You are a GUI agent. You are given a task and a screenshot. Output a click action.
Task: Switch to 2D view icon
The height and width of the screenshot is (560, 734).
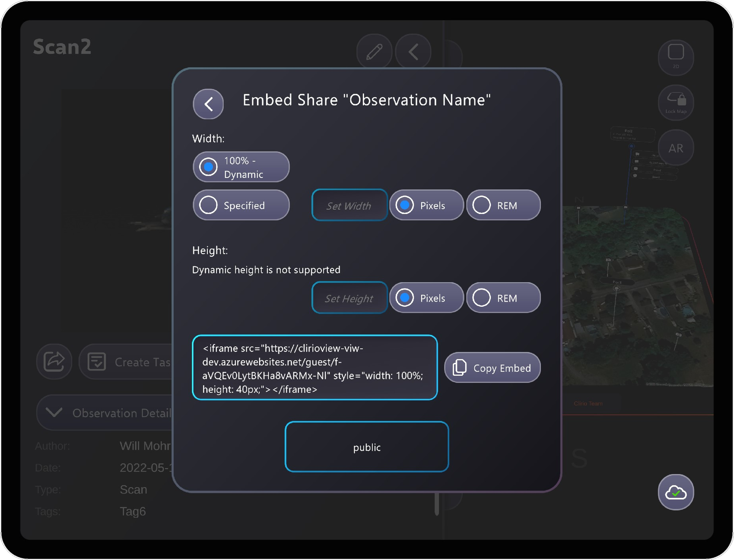676,57
